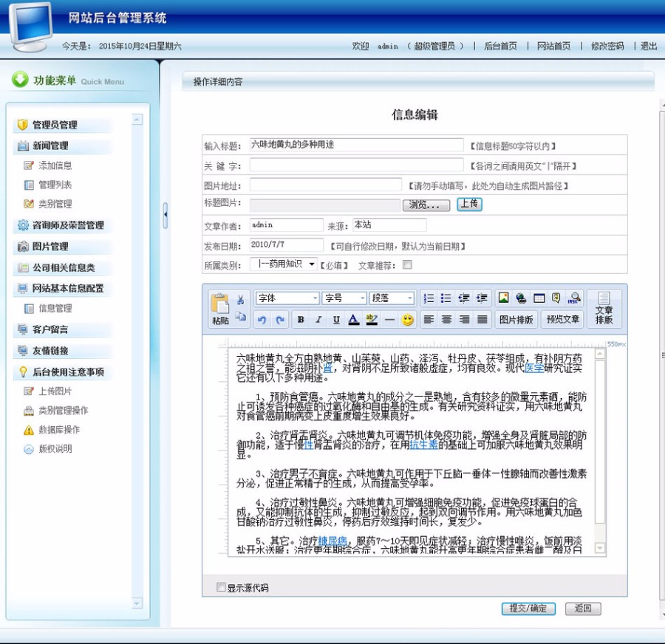Click the 浏览... browse button

pyautogui.click(x=426, y=205)
